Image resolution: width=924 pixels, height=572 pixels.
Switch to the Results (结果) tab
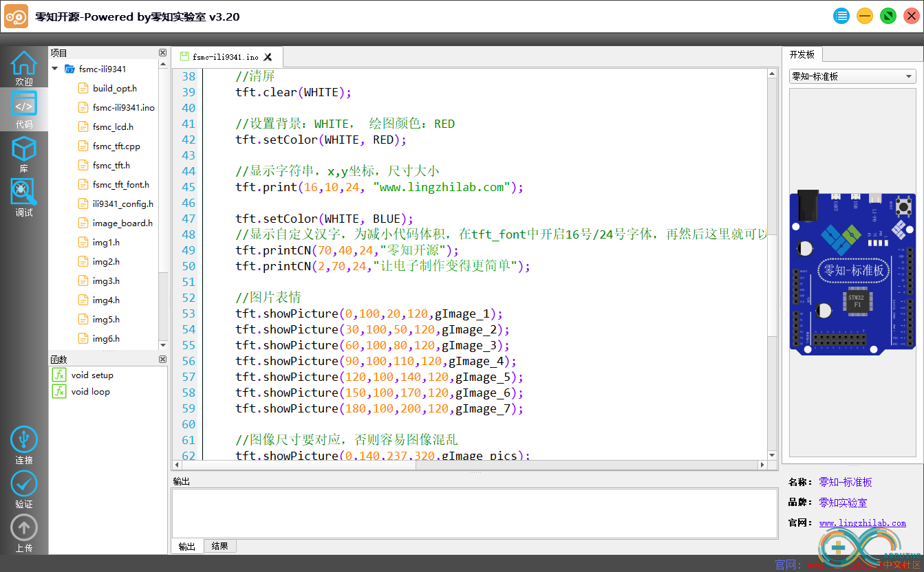click(219, 546)
